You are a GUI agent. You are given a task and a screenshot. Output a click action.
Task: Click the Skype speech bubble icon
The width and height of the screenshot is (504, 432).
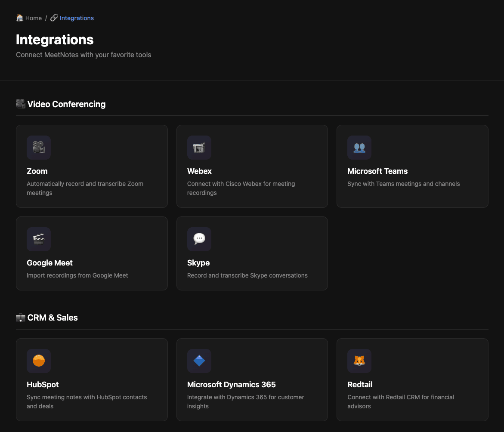coord(199,239)
